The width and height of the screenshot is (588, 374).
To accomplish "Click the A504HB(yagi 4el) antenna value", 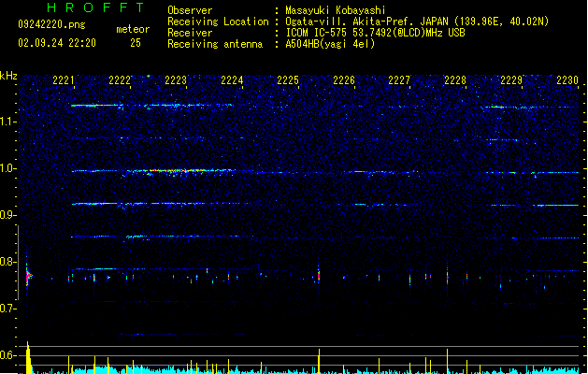I will point(330,44).
